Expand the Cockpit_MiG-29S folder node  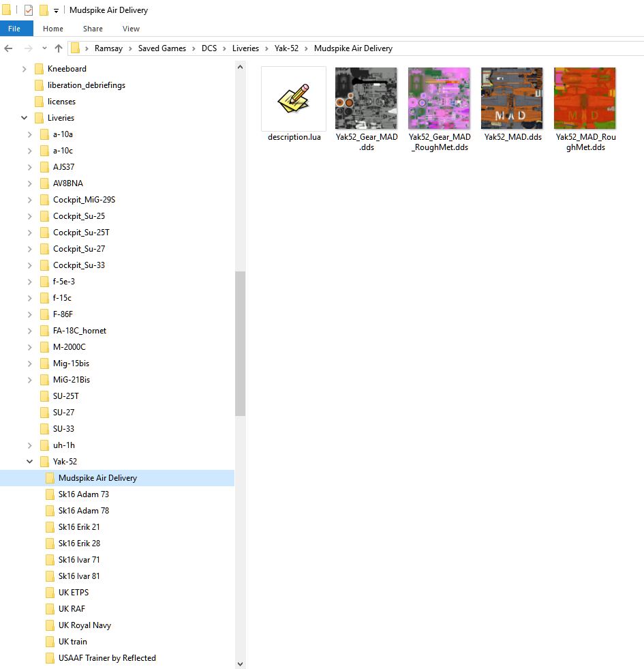coord(29,200)
